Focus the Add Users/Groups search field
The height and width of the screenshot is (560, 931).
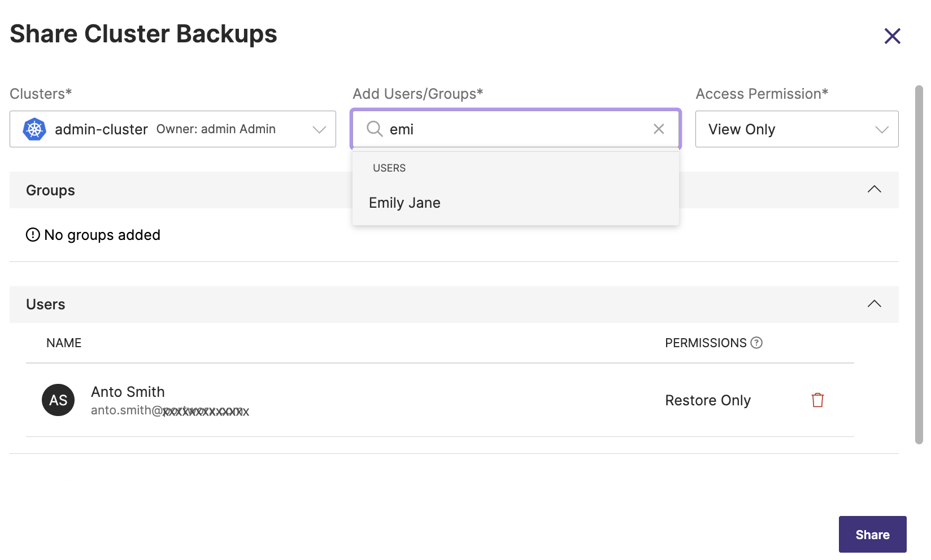(514, 129)
